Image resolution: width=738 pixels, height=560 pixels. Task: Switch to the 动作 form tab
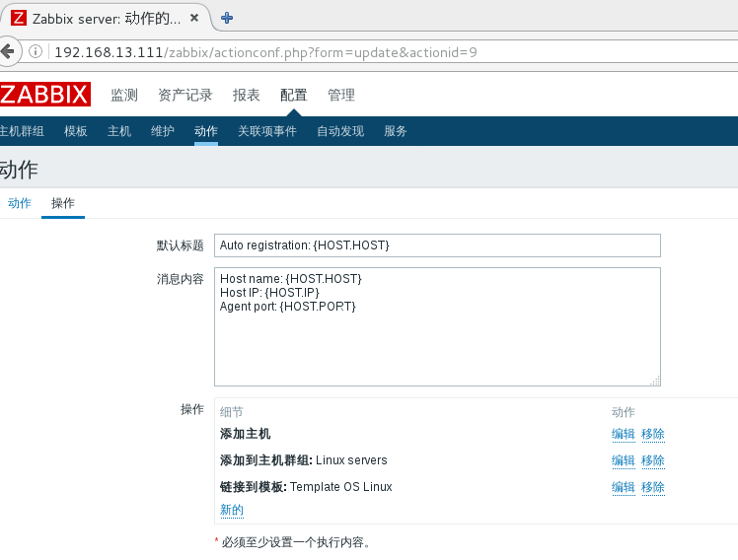[x=20, y=203]
